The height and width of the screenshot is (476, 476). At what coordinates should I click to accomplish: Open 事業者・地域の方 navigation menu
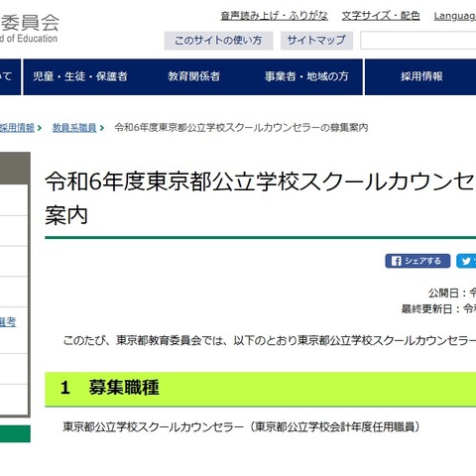(306, 76)
